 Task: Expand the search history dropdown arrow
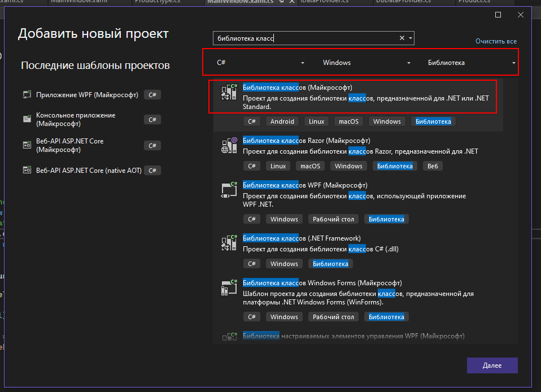click(x=411, y=38)
